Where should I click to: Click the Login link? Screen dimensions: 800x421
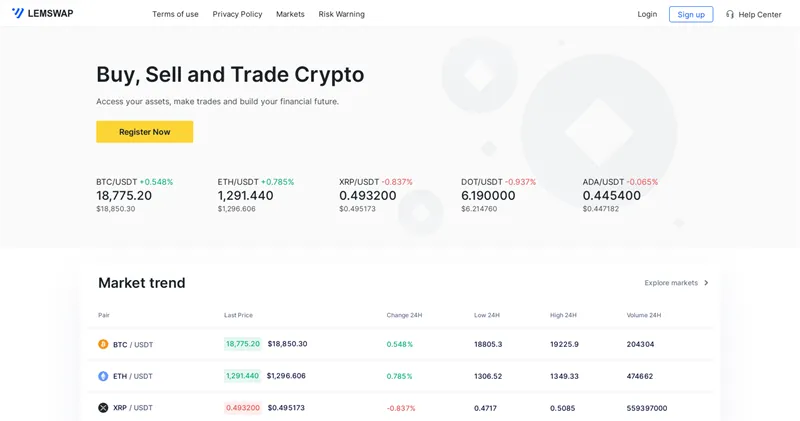(647, 14)
